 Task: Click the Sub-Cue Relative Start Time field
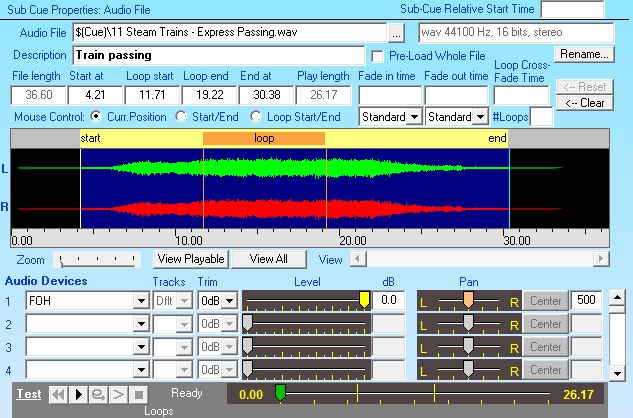click(x=572, y=9)
